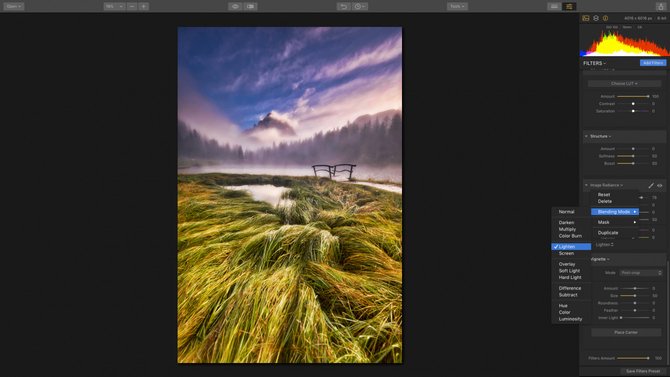Click the quick preview eye icon in top toolbar
The width and height of the screenshot is (670, 377).
pos(235,6)
